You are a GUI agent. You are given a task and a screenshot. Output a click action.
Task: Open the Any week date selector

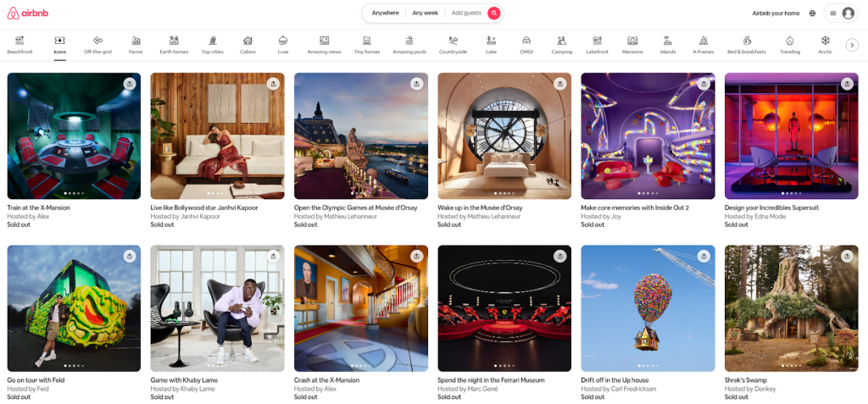click(x=425, y=14)
